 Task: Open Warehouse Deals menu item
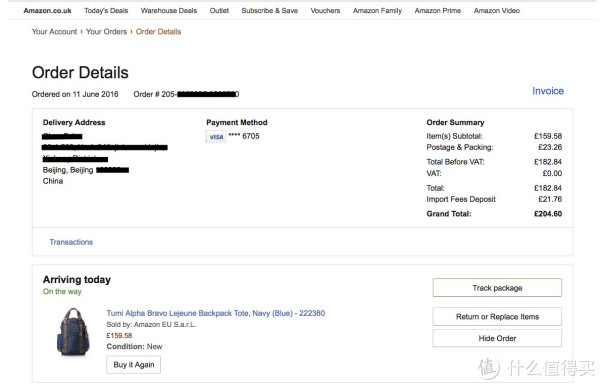169,11
